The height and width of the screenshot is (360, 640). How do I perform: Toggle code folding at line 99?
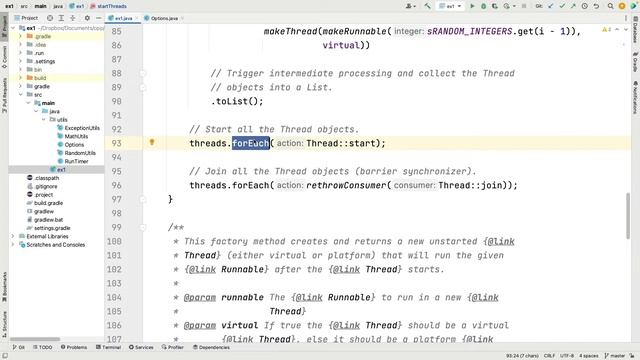142,227
